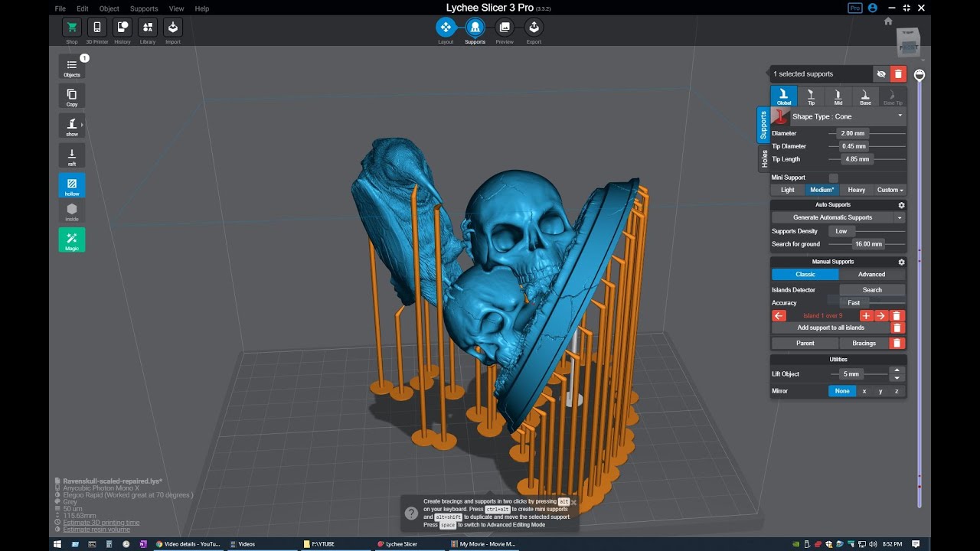Open the History icon
980x551 pixels.
pyautogui.click(x=122, y=28)
